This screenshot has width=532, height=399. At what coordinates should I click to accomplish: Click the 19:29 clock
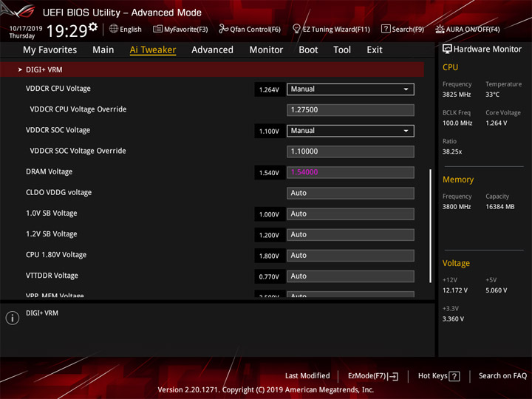66,31
